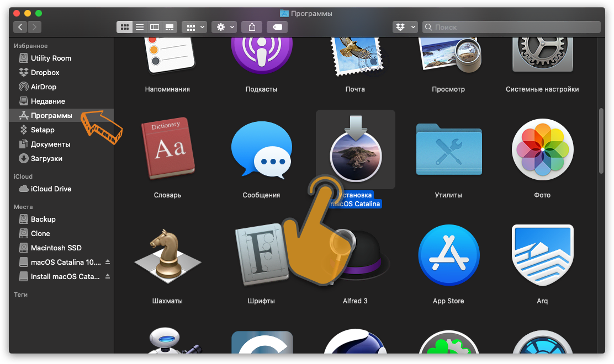This screenshot has height=364, width=614.
Task: Switch to list view
Action: pos(139,27)
